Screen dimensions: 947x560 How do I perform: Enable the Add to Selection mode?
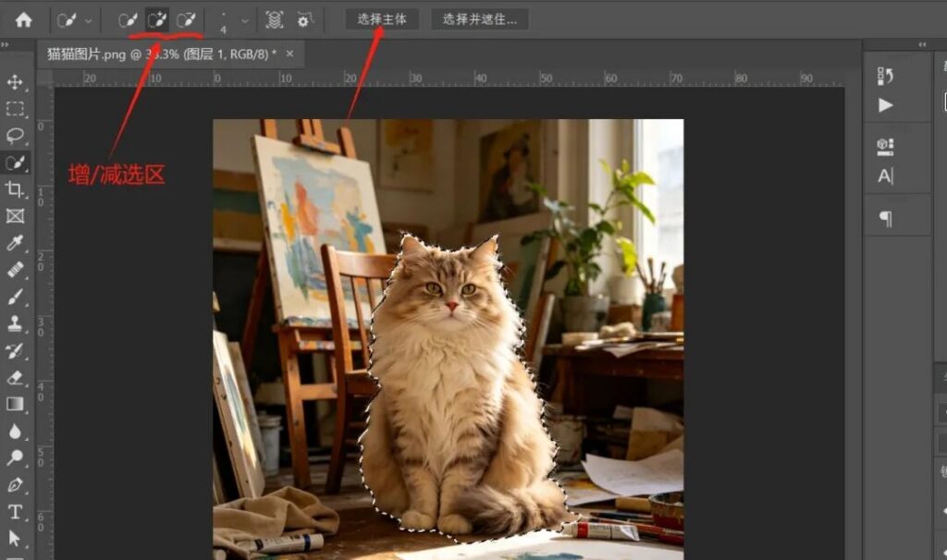coord(157,20)
